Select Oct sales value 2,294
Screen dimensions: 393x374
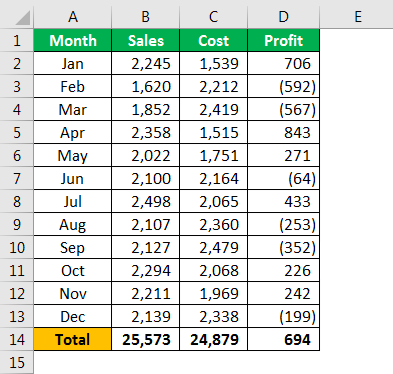146,270
